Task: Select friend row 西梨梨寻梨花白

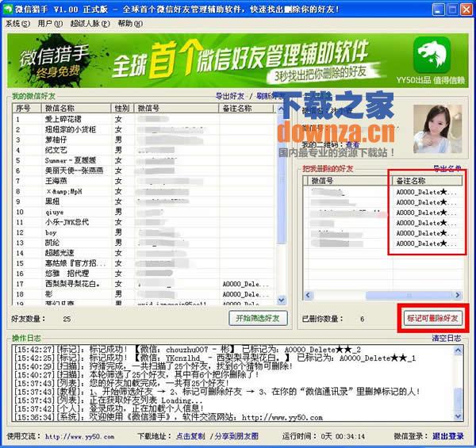Action: click(144, 284)
